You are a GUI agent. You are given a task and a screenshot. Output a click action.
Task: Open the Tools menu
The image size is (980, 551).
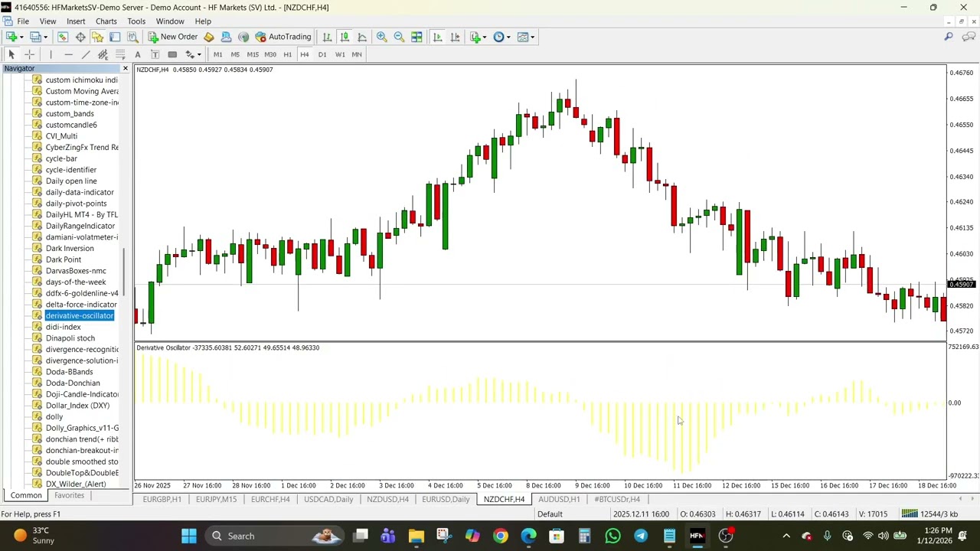pos(136,21)
